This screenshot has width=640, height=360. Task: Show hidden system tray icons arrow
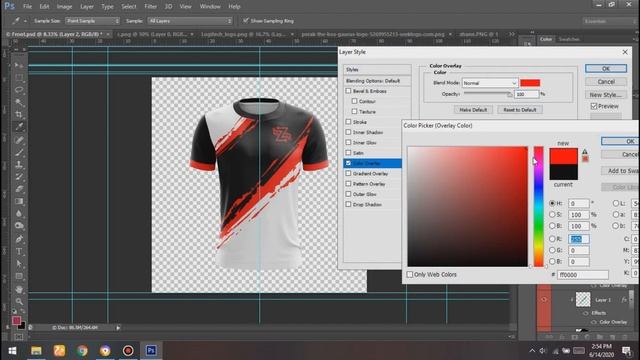pos(532,350)
